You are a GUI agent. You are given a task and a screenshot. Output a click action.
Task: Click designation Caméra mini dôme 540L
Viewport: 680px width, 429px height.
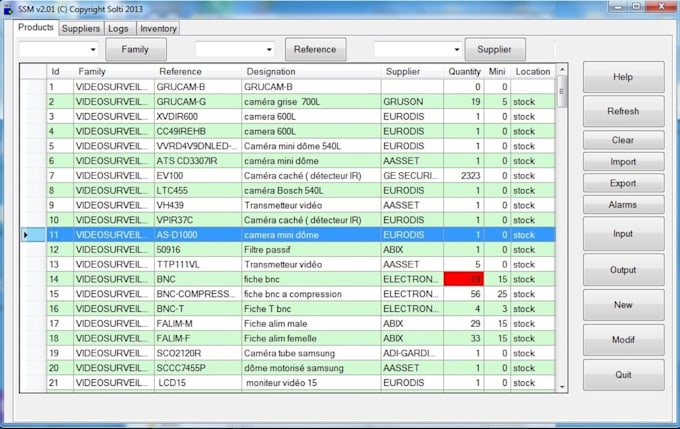(x=311, y=146)
